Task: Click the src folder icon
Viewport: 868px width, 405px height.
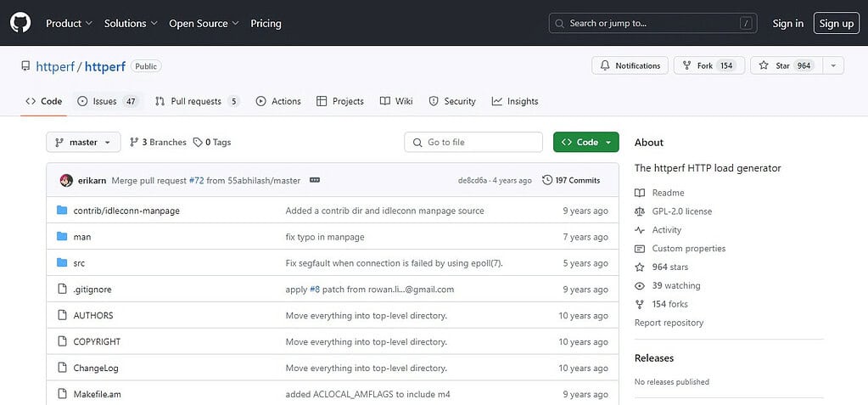Action: pyautogui.click(x=62, y=262)
